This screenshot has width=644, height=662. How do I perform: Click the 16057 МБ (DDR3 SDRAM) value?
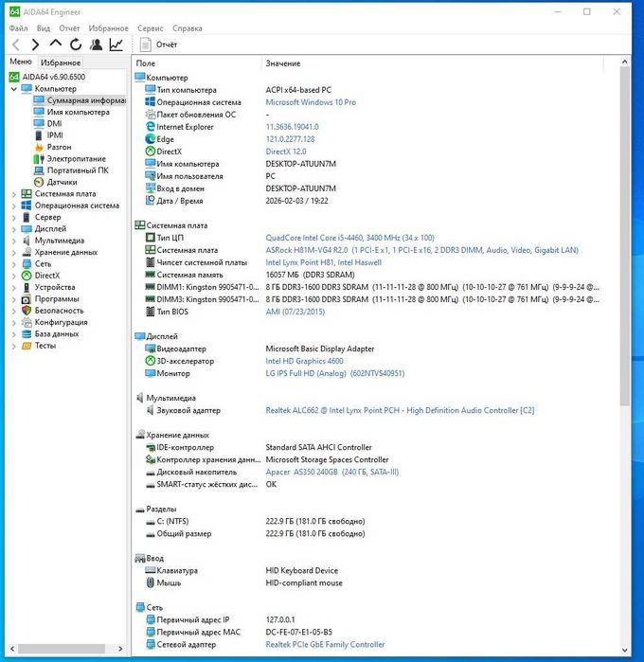[310, 275]
